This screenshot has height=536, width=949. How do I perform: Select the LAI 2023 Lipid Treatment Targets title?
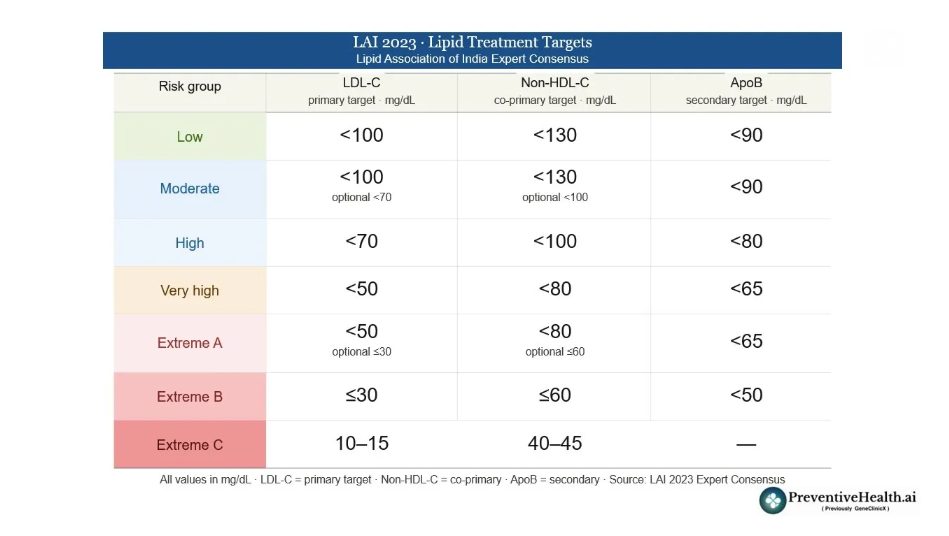point(472,43)
